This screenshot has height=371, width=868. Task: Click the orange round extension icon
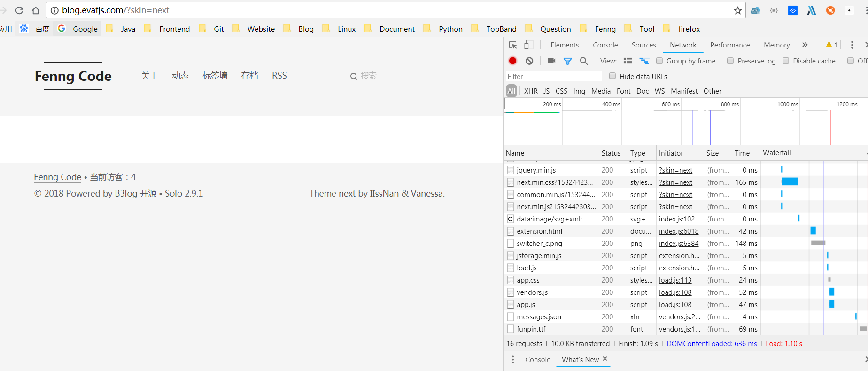[830, 10]
